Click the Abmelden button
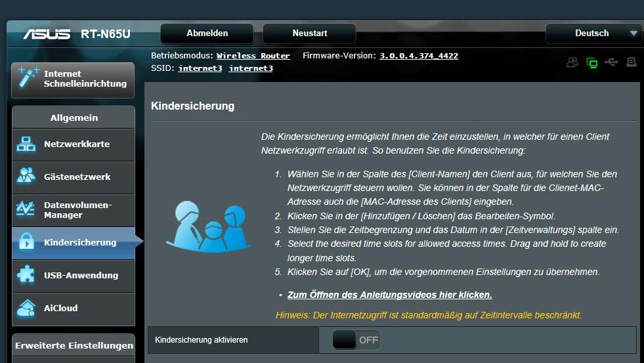 point(207,33)
